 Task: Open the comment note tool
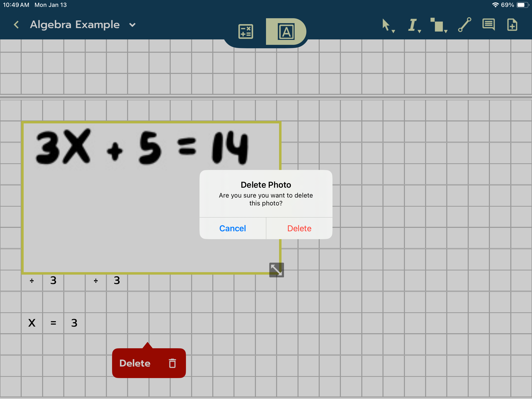pos(488,25)
